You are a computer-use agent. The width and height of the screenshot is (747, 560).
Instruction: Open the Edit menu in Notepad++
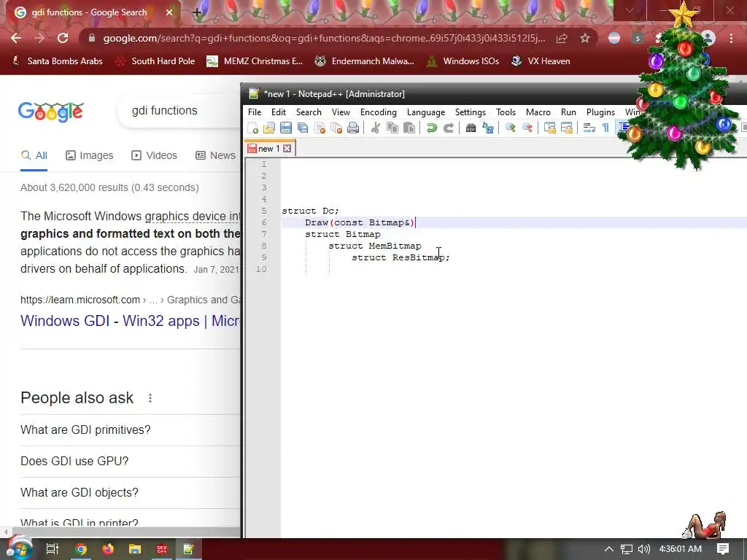279,112
